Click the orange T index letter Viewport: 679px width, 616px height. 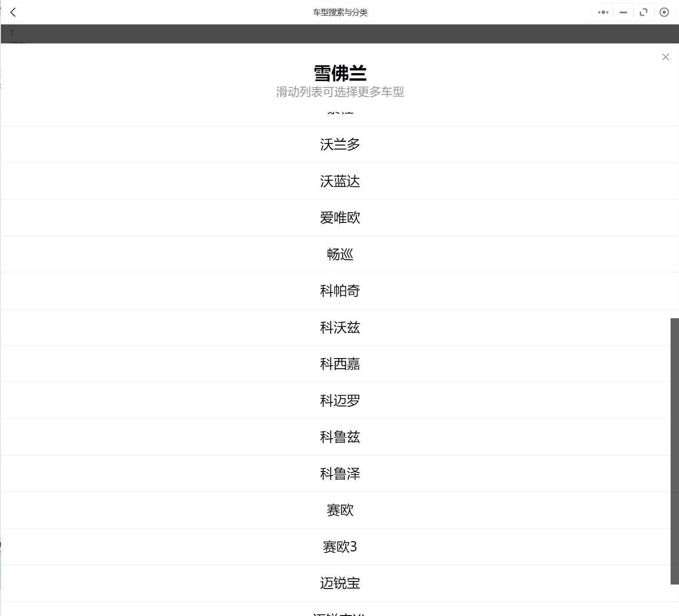coord(12,33)
